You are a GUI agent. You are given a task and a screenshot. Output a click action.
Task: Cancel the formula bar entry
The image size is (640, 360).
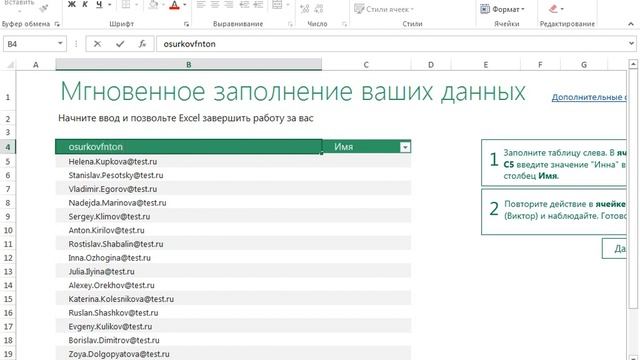[x=97, y=44]
